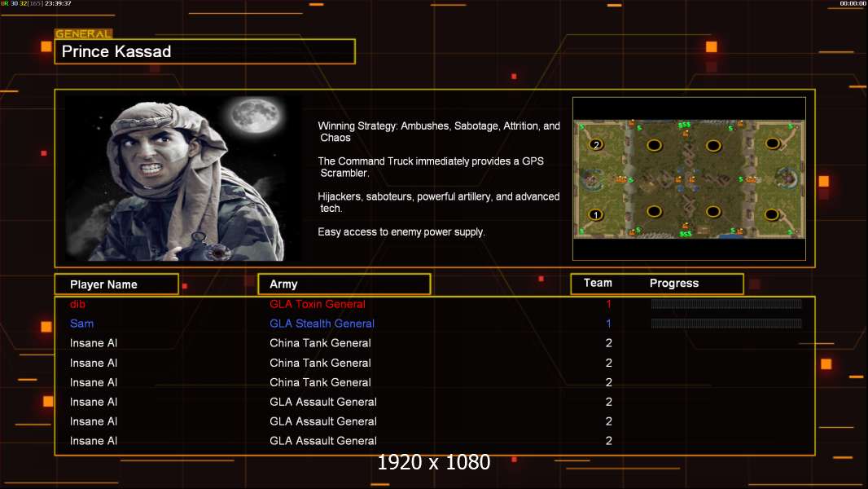This screenshot has height=489, width=868.
Task: Click the Winning Strategy description text
Action: pos(438,132)
